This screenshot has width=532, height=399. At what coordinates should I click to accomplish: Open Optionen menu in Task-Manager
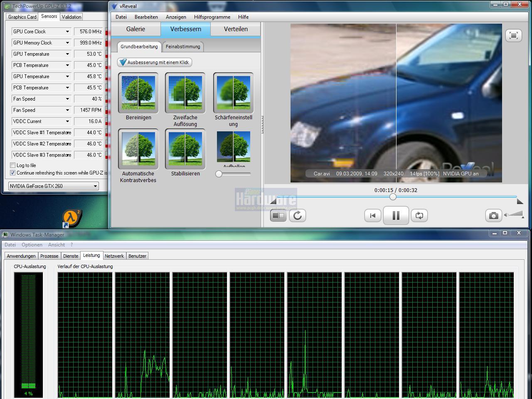pos(32,245)
